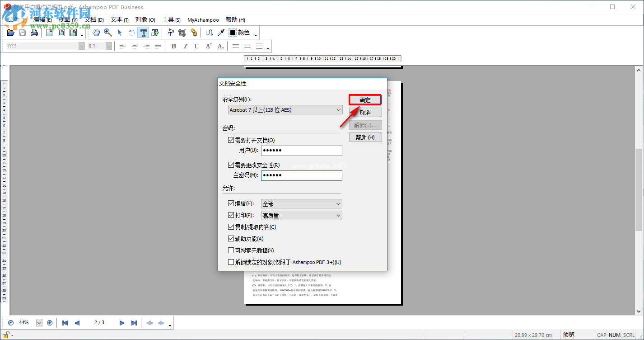Click the Eyedropper tool

pos(221,32)
